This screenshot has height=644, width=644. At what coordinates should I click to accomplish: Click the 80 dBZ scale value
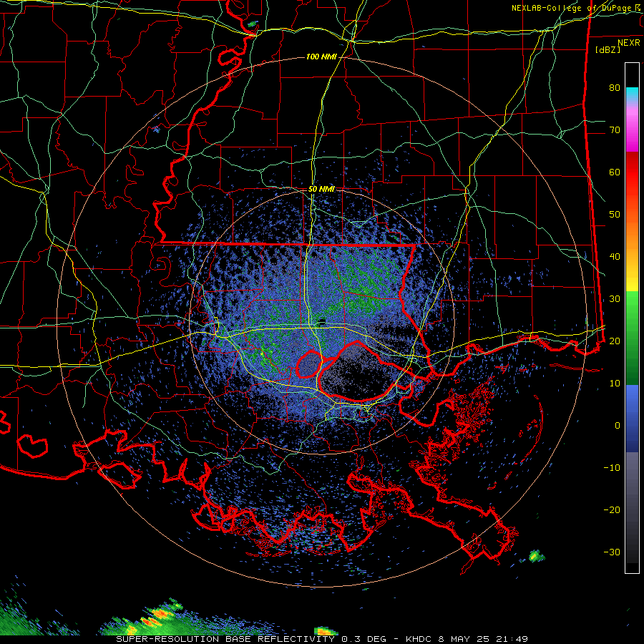[615, 87]
